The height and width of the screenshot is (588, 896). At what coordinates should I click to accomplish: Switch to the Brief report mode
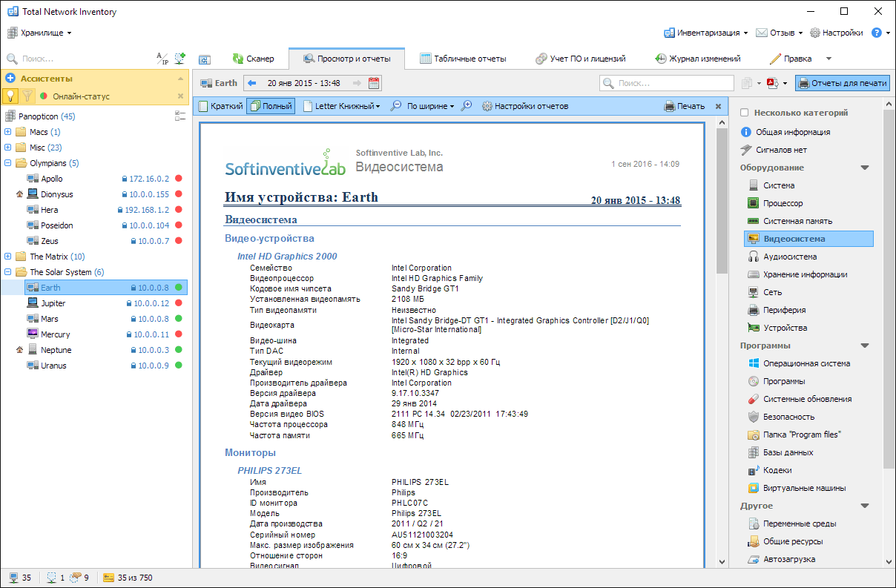(x=221, y=106)
